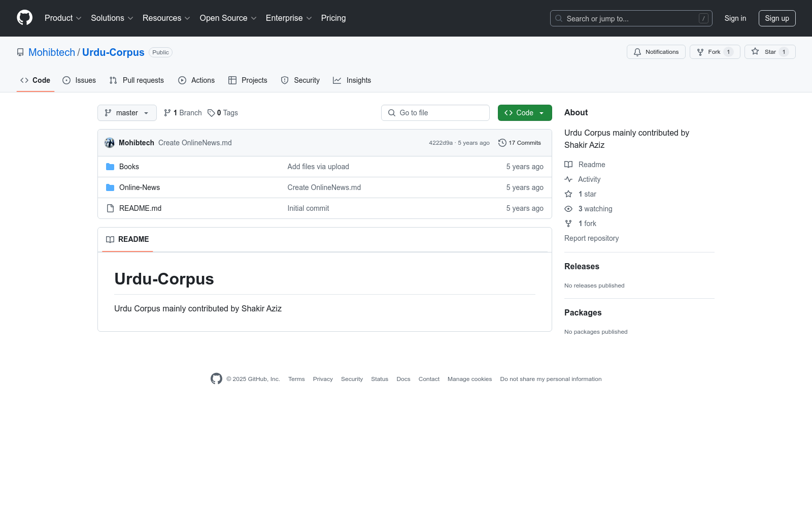Expand the Product menu
The height and width of the screenshot is (508, 812).
pos(63,18)
